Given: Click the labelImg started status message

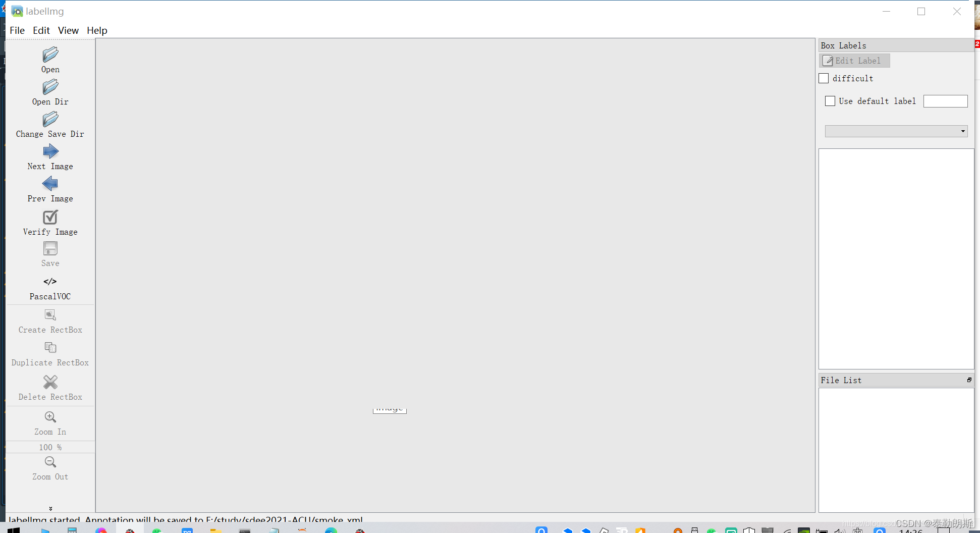Looking at the screenshot, I should 186,519.
